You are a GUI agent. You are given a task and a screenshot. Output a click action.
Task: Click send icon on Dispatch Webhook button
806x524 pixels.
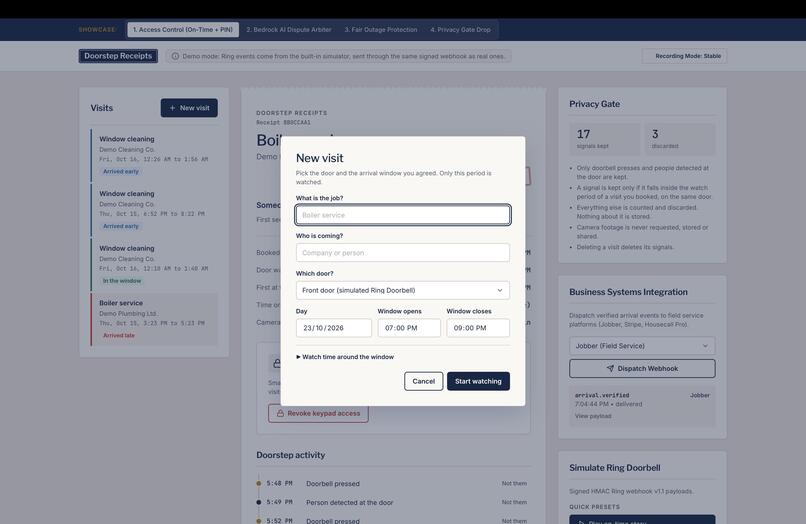point(610,368)
